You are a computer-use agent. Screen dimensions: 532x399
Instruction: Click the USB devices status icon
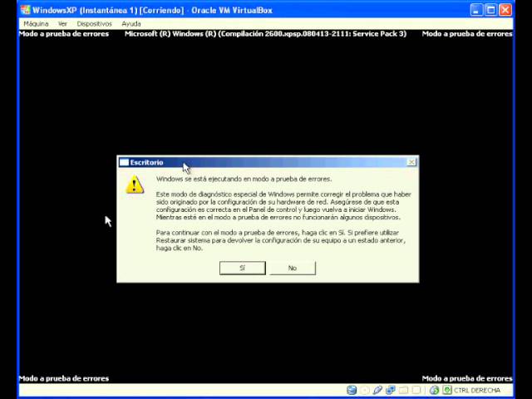coord(377,390)
